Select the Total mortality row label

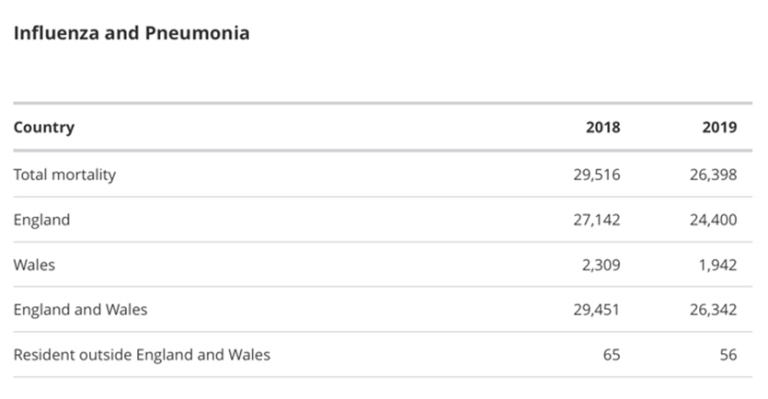[x=65, y=175]
